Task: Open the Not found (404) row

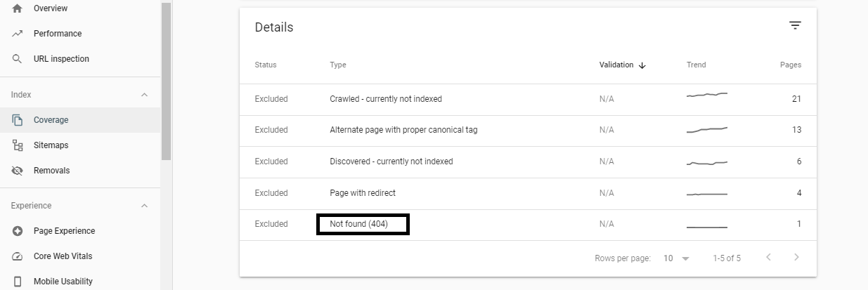Action: pyautogui.click(x=528, y=224)
